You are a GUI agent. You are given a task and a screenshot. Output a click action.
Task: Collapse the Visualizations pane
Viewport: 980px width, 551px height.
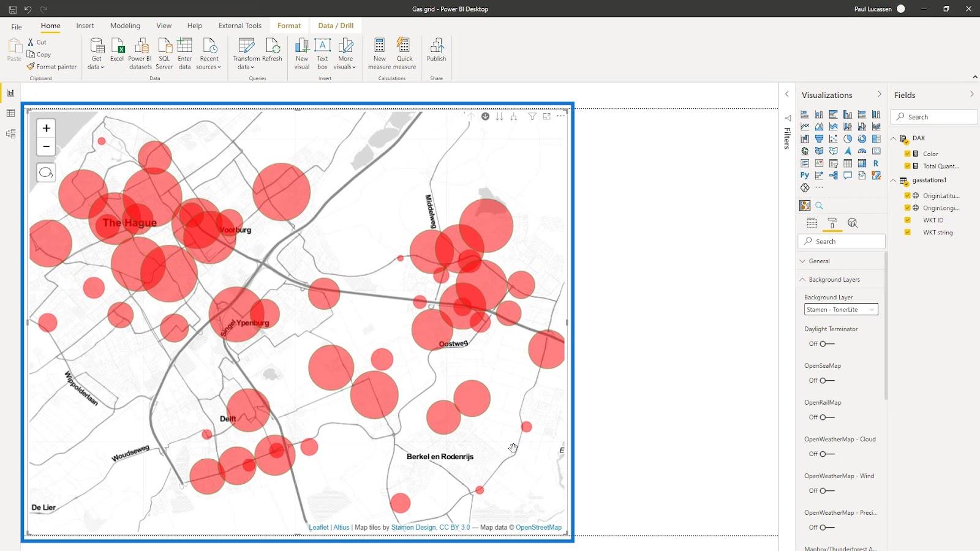point(880,94)
